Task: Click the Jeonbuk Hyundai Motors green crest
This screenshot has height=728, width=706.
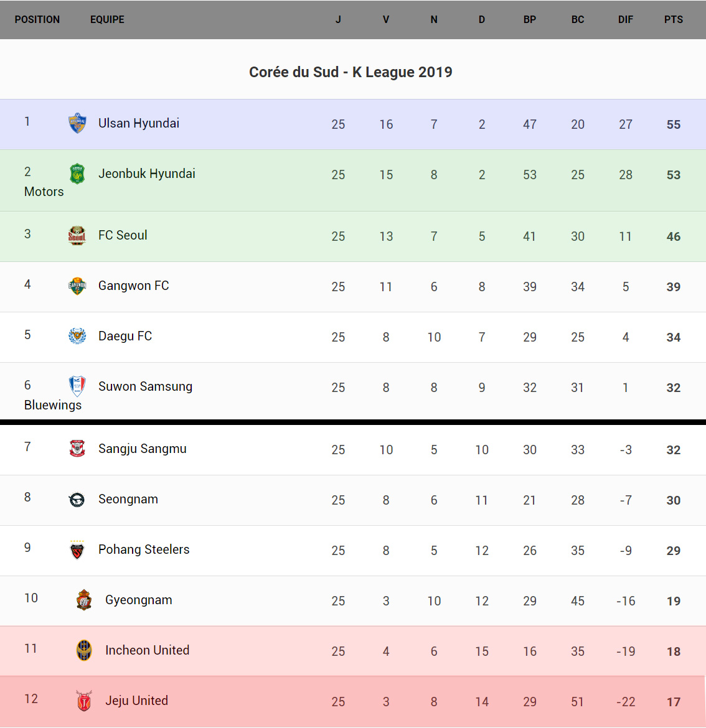Action: (x=77, y=174)
